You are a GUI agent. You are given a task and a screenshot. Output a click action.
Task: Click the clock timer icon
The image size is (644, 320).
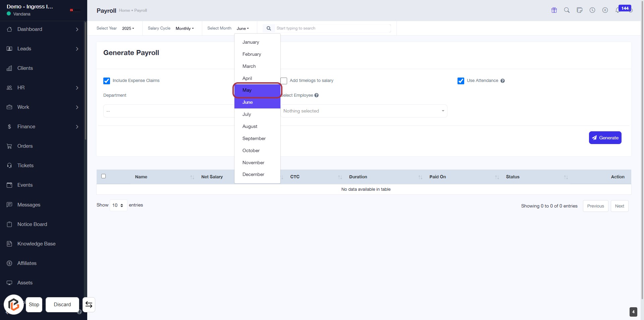point(592,10)
